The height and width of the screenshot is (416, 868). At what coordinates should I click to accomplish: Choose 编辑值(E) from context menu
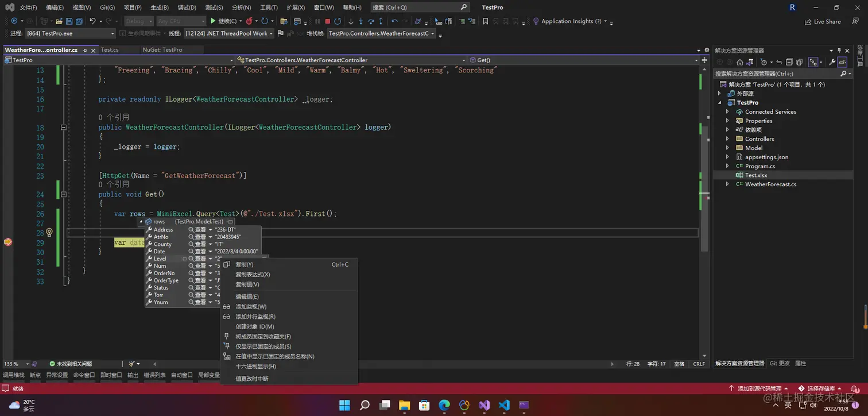(x=289, y=296)
